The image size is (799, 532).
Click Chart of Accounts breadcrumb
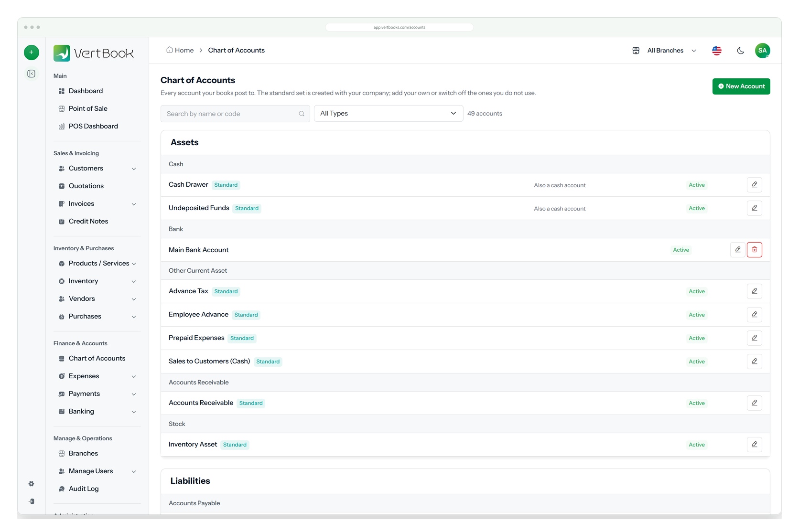point(237,50)
